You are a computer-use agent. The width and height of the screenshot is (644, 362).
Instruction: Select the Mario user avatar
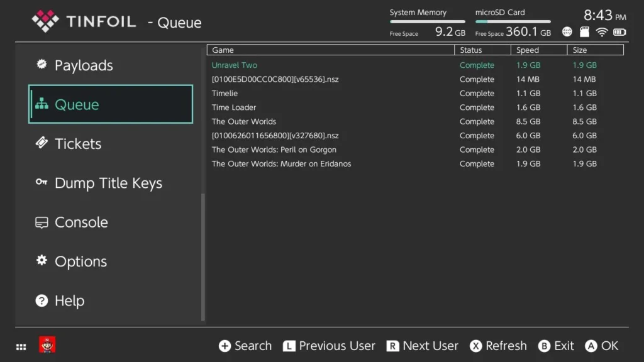[x=47, y=345]
